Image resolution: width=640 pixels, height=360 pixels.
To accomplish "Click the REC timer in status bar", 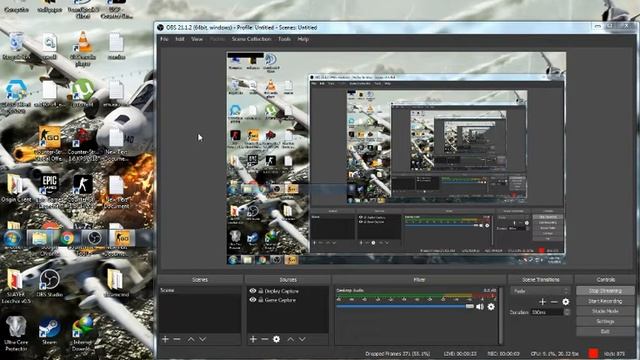I will point(503,353).
